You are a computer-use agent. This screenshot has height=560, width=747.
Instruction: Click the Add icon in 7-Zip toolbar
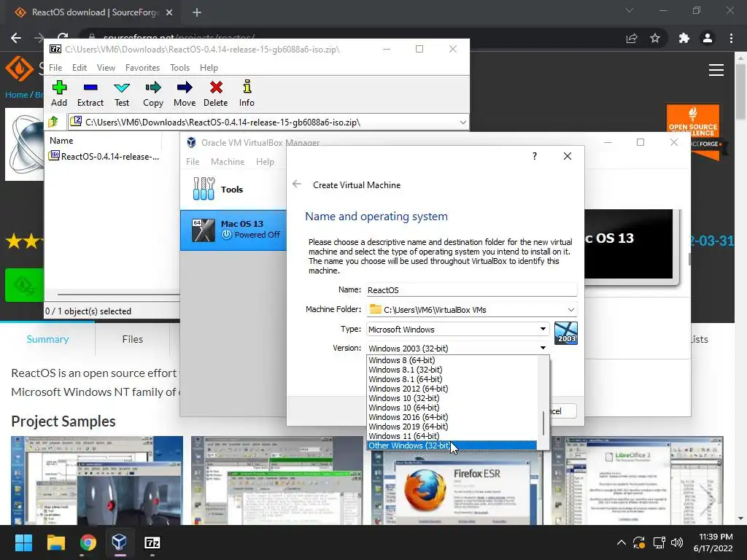tap(59, 93)
